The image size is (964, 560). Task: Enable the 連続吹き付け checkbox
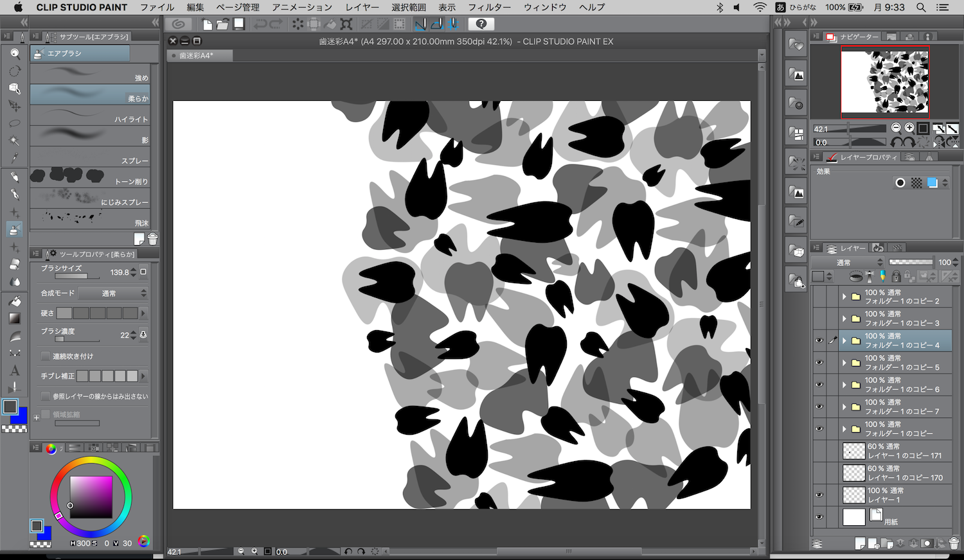click(x=45, y=356)
